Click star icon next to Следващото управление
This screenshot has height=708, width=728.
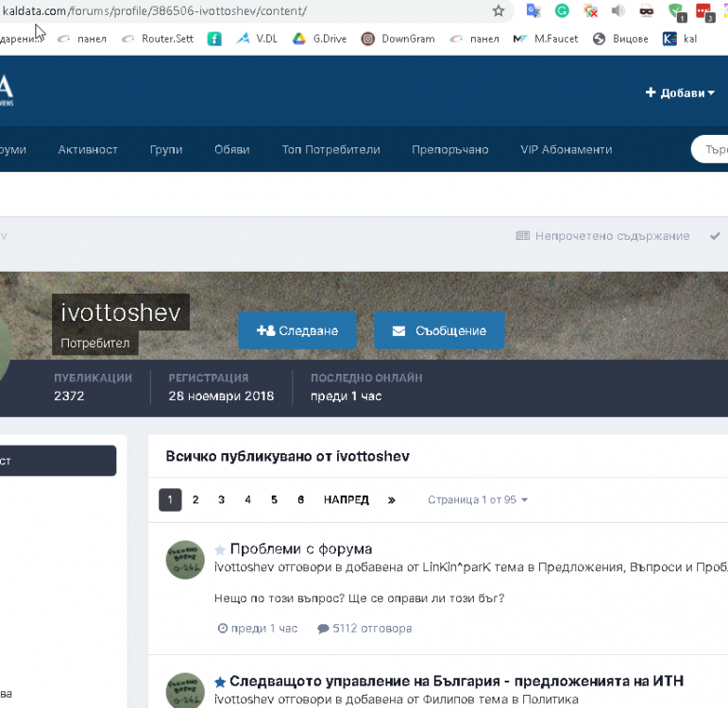click(x=220, y=682)
